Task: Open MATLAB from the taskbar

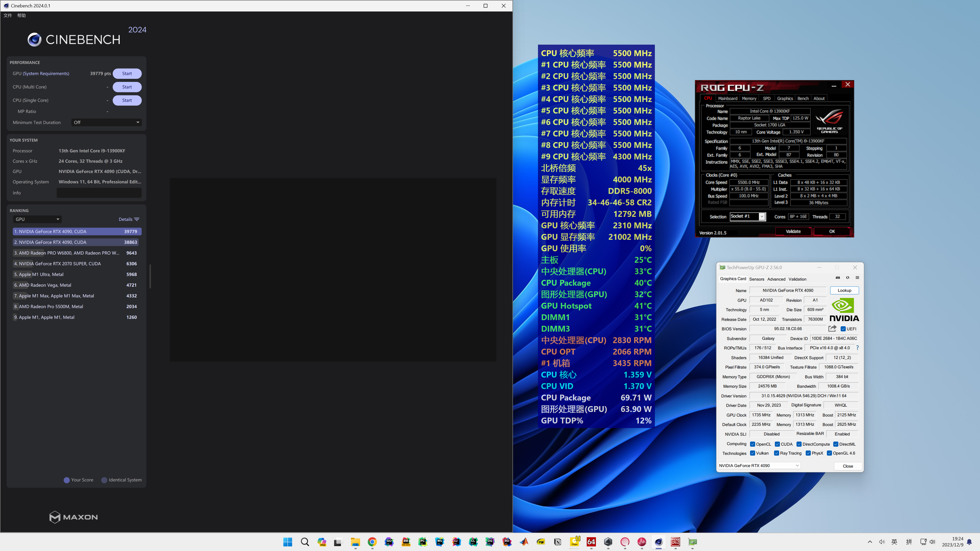Action: click(524, 542)
